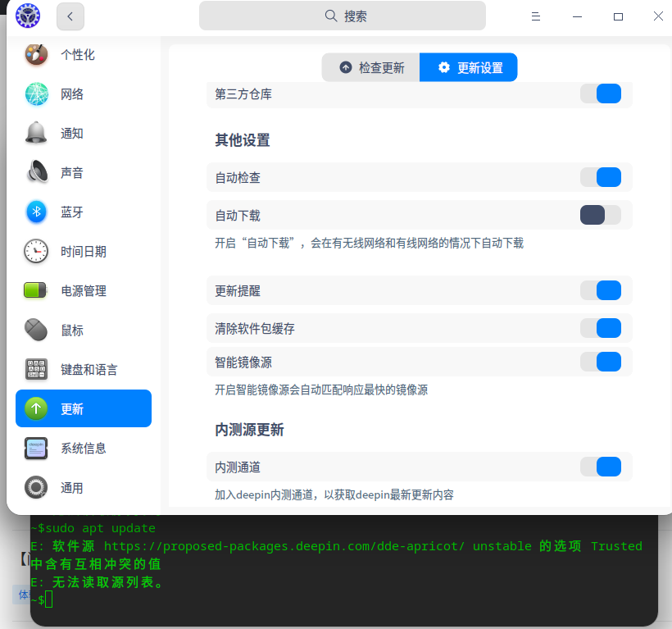Screen dimensions: 672x629
Task: Select the Update Settings tab
Action: 468,67
